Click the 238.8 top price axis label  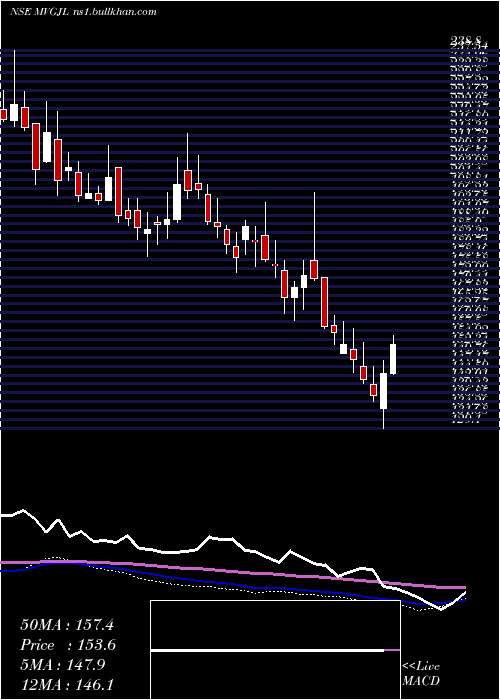[467, 42]
